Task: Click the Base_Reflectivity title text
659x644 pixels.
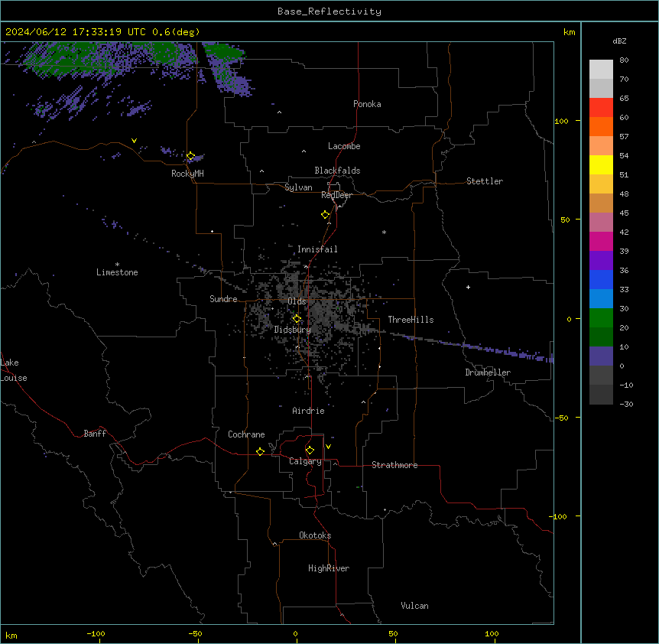Action: pyautogui.click(x=329, y=11)
